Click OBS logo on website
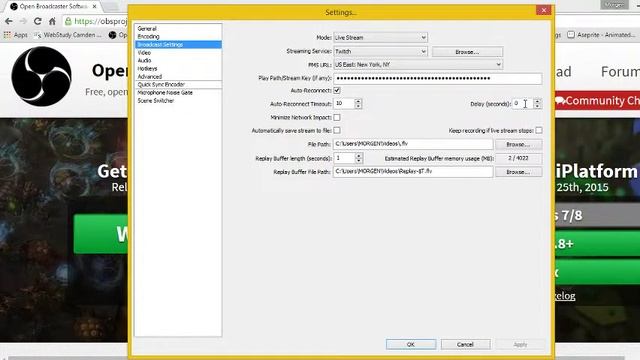640x360 pixels. [x=41, y=76]
